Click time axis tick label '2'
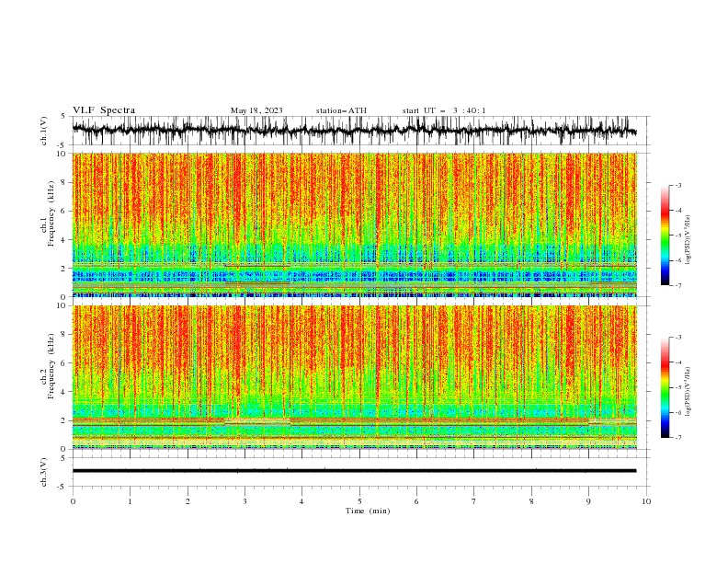 [188, 501]
